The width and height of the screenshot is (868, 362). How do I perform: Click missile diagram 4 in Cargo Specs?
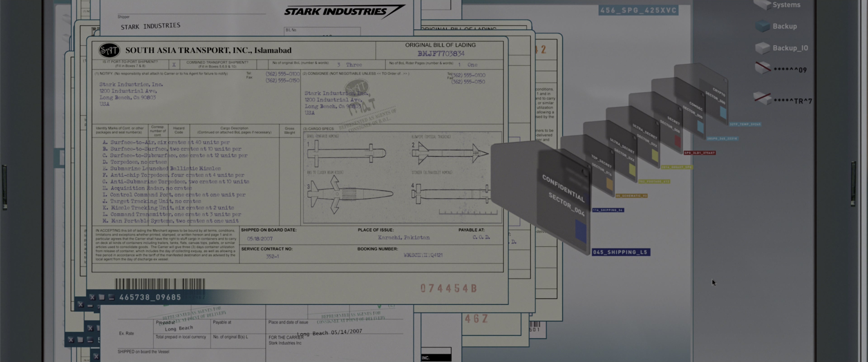click(x=452, y=194)
